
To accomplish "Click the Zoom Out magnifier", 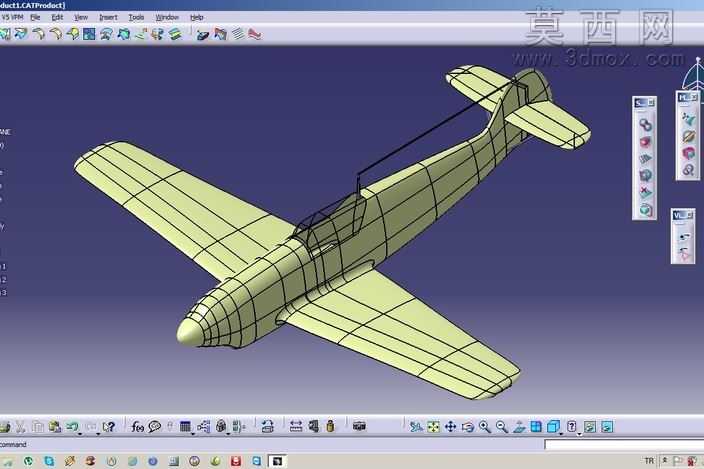I will (502, 426).
